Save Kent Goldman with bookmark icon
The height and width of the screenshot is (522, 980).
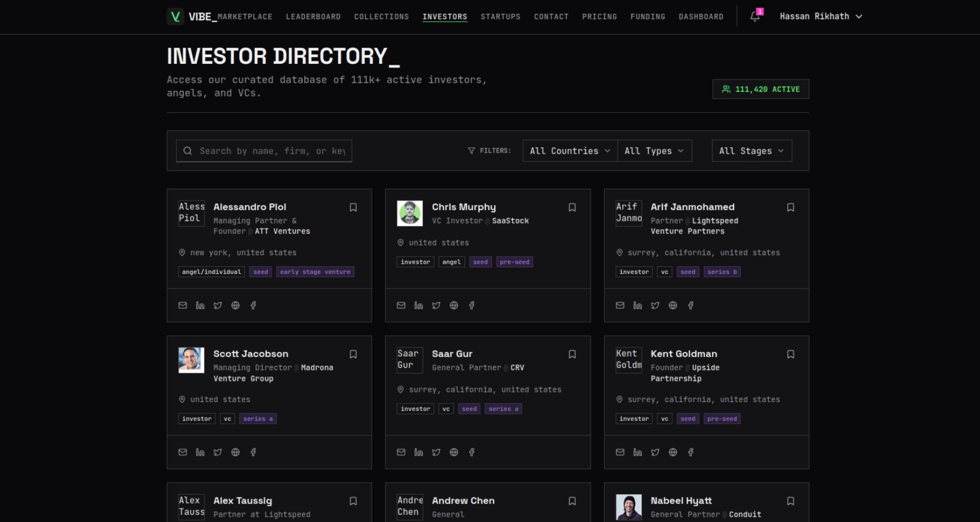pyautogui.click(x=790, y=354)
